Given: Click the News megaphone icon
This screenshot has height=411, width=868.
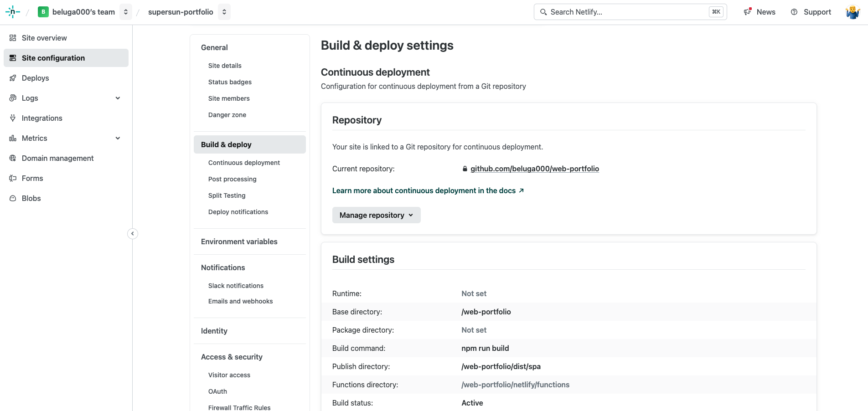Looking at the screenshot, I should point(748,12).
